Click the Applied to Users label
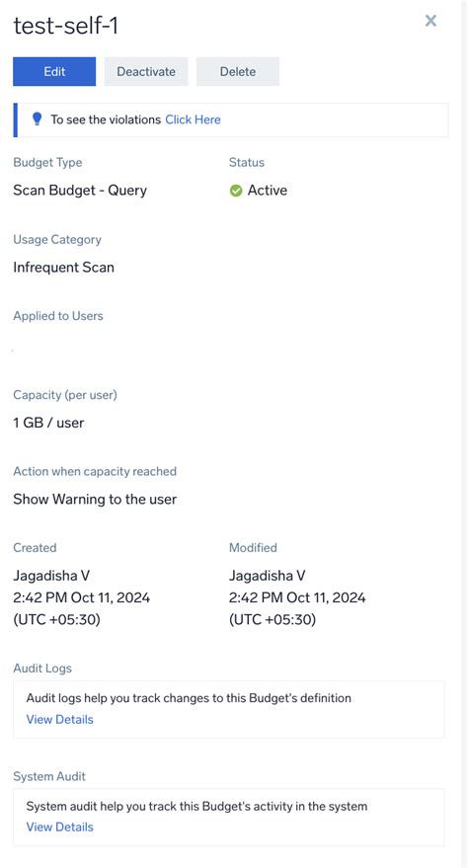This screenshot has width=468, height=868. point(58,316)
